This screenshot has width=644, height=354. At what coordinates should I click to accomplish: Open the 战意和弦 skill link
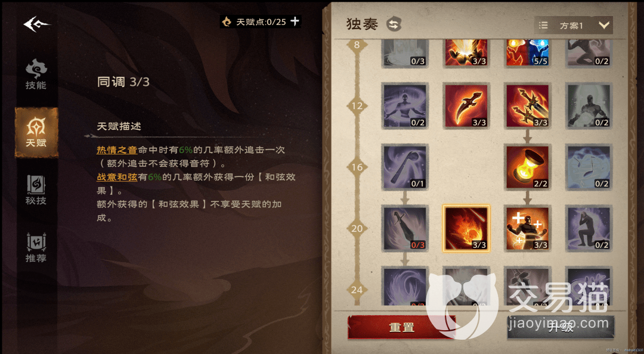[x=117, y=177]
